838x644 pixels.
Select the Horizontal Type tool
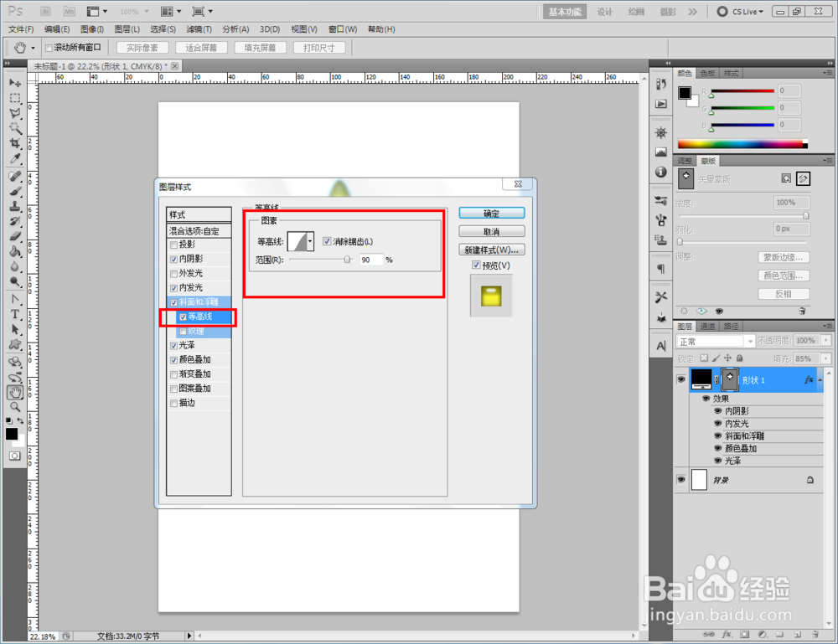pos(15,314)
